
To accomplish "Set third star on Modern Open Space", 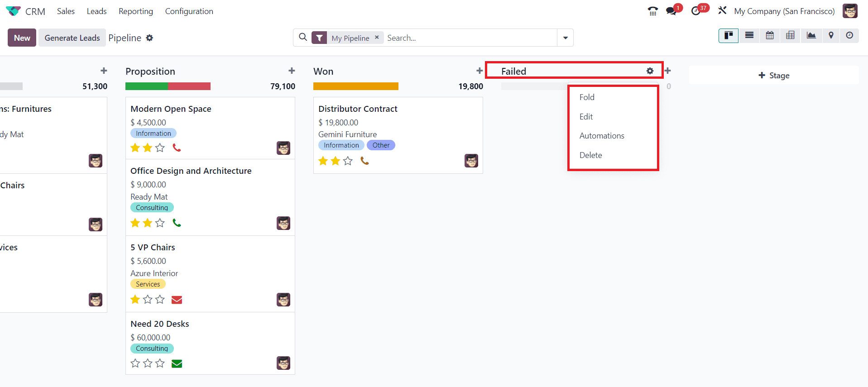I will click(x=160, y=148).
